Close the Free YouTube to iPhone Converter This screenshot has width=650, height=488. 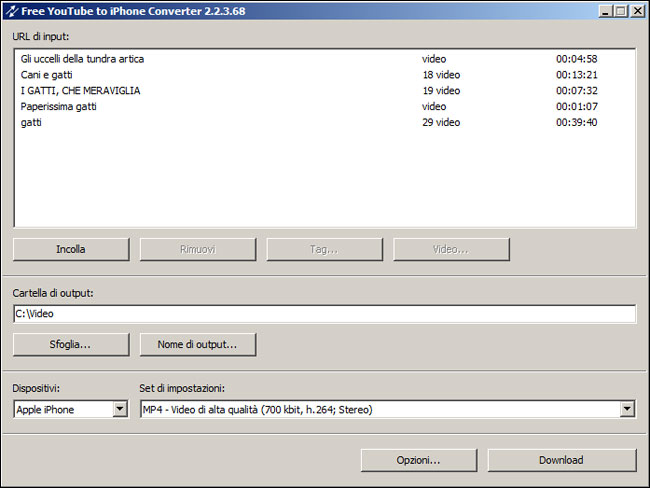click(x=637, y=11)
